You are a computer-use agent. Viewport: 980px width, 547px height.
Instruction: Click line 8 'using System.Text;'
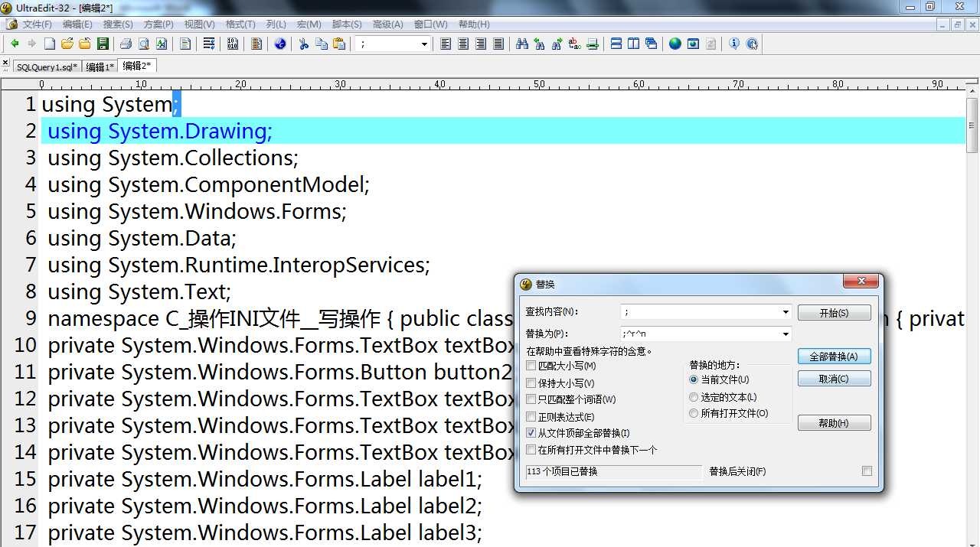click(x=139, y=291)
